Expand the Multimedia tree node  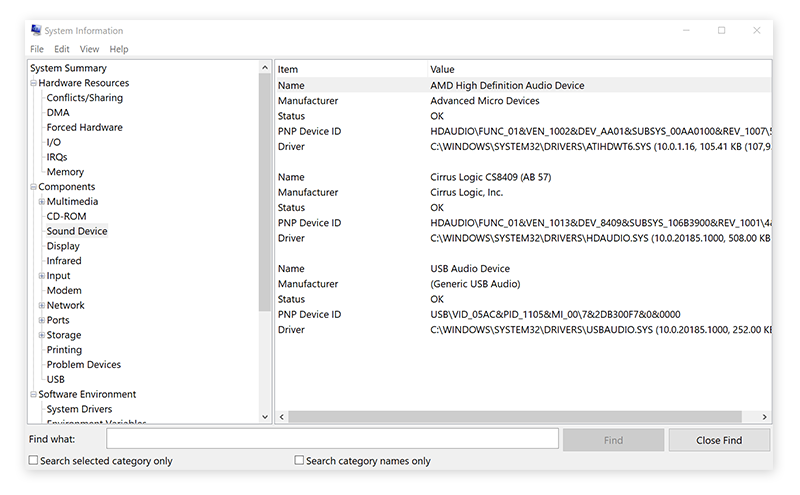coord(41,202)
